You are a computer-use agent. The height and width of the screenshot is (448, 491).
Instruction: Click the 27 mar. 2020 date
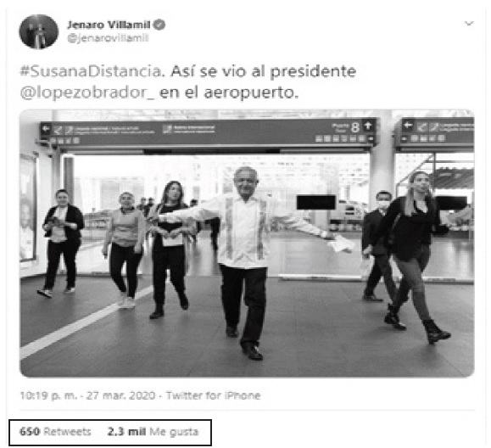[x=121, y=395]
